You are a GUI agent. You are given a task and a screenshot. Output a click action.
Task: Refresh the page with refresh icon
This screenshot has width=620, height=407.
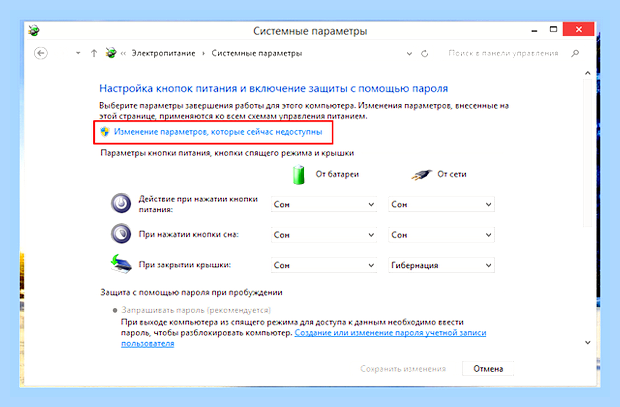tap(425, 53)
